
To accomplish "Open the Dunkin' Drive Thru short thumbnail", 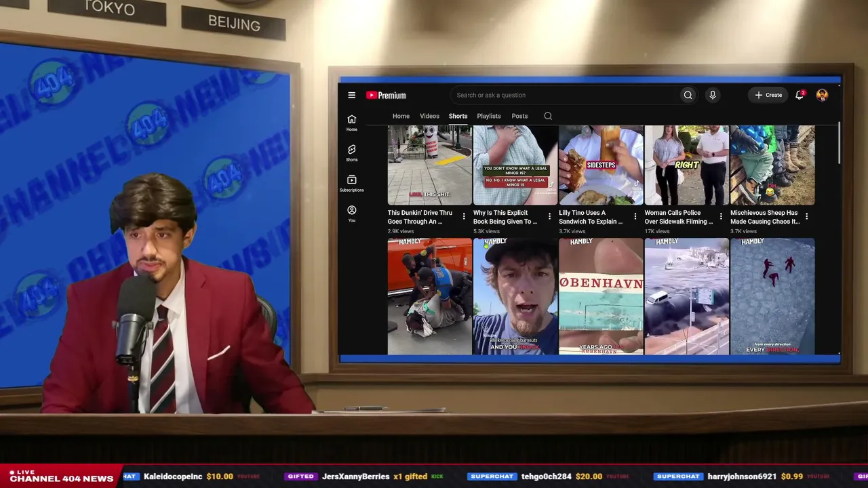I will [x=429, y=165].
